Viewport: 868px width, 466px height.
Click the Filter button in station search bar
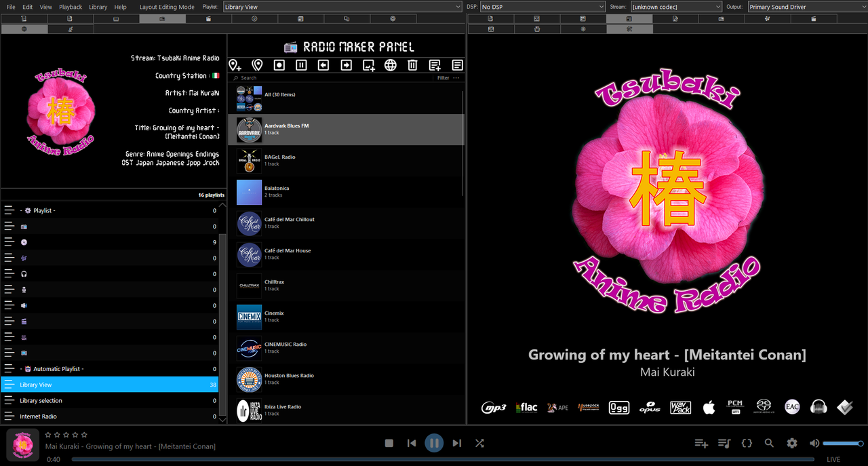click(443, 78)
